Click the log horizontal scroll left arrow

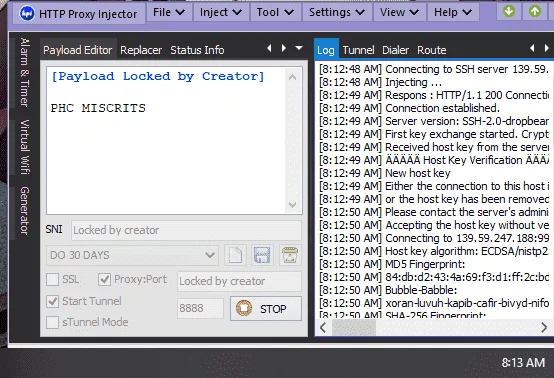pyautogui.click(x=323, y=327)
